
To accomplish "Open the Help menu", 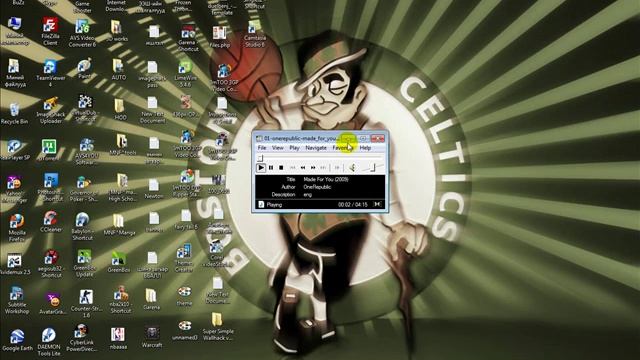I will point(365,148).
